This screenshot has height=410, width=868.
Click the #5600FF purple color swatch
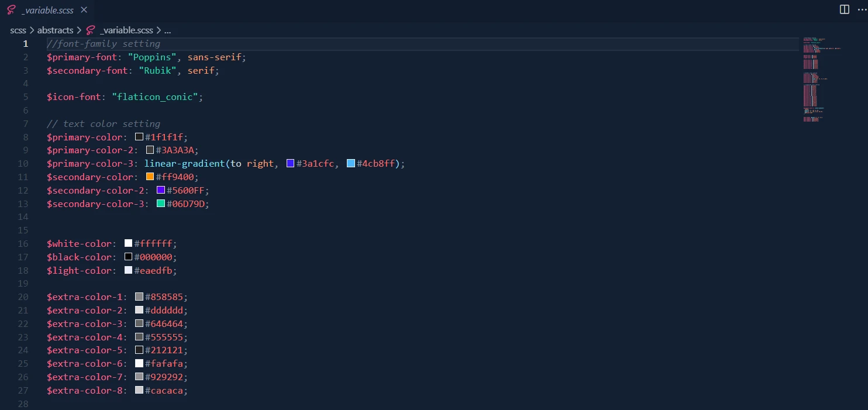tap(161, 190)
